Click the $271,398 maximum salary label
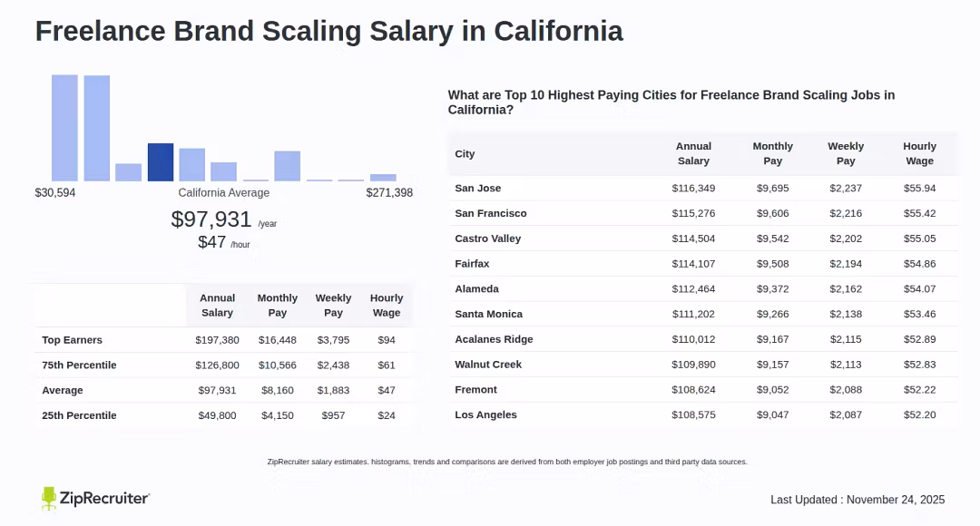 click(389, 193)
